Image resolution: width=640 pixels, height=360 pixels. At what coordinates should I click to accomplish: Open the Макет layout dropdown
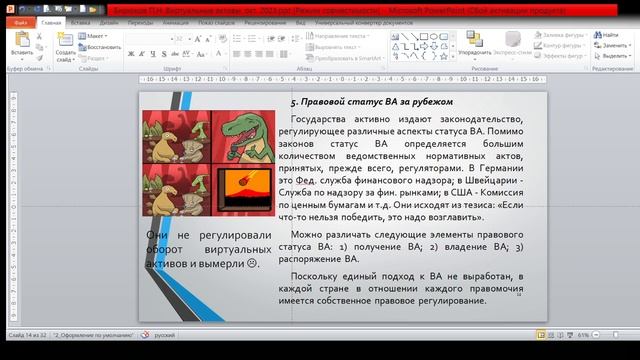click(93, 36)
